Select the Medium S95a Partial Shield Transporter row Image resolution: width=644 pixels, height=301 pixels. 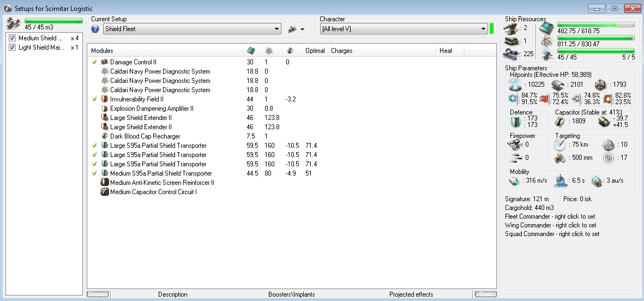coord(291,173)
